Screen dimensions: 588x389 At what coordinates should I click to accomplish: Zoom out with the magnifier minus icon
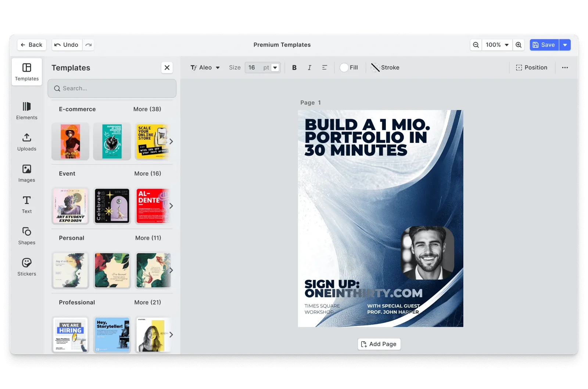point(476,45)
